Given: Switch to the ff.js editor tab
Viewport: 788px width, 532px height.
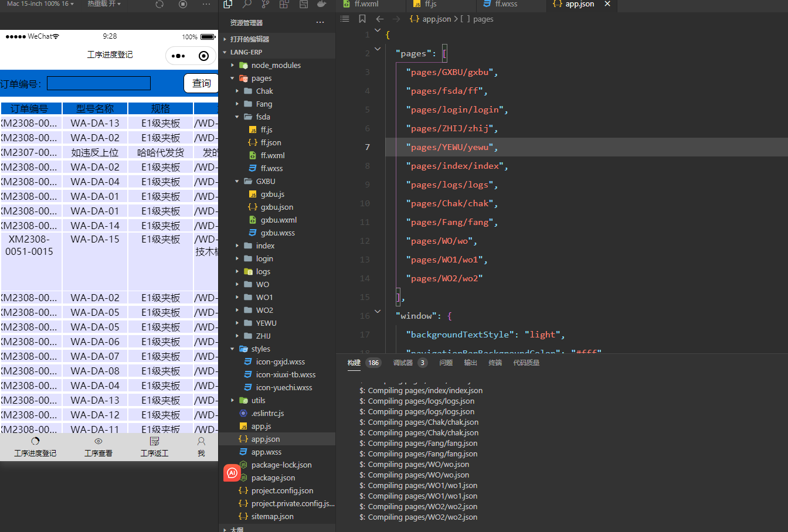Looking at the screenshot, I should tap(430, 4).
